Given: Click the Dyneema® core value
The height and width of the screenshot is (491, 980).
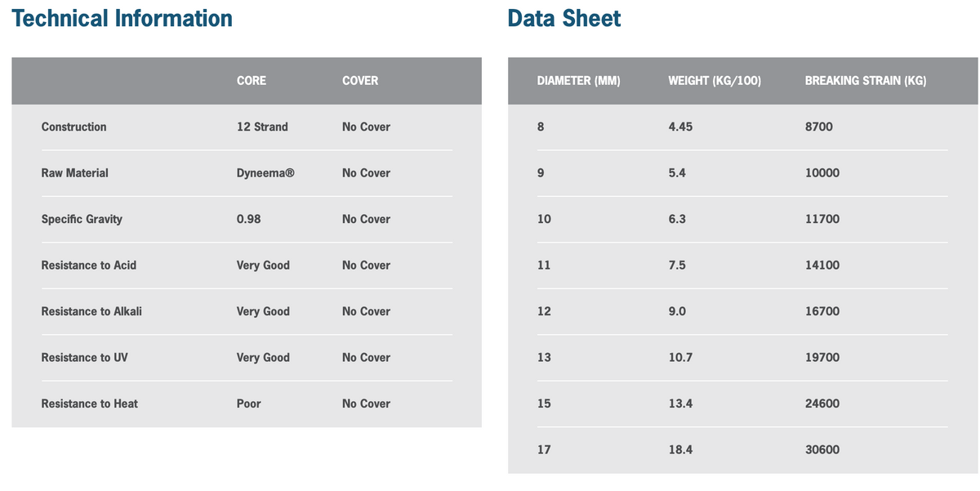Looking at the screenshot, I should [x=260, y=173].
